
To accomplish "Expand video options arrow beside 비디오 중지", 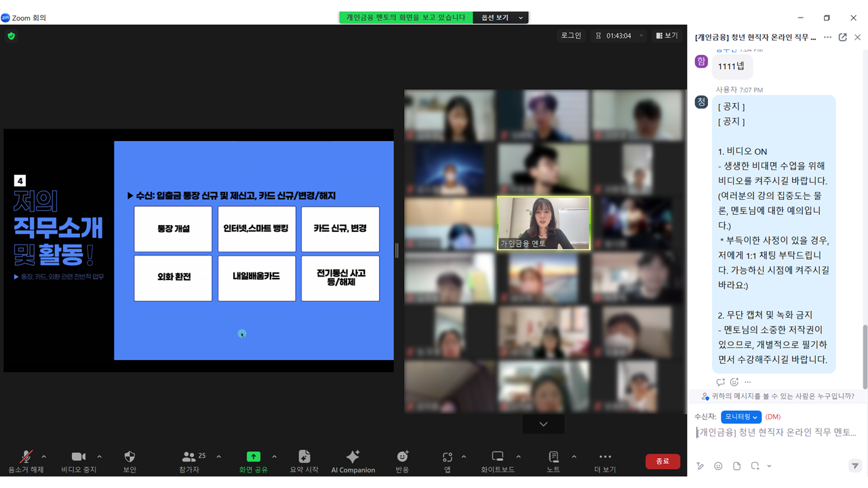I will (x=99, y=457).
